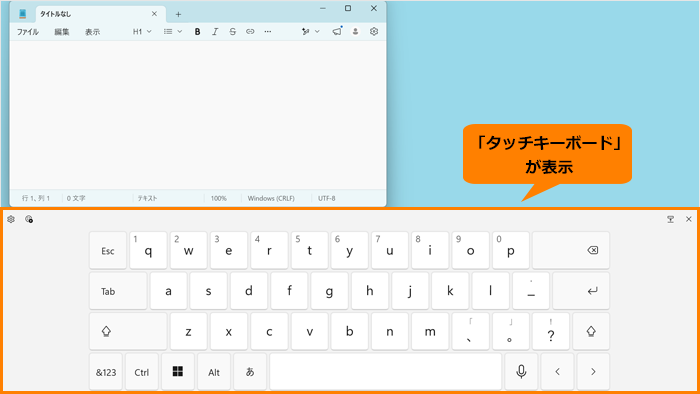Viewport: 700px width, 394px height.
Task: Toggle bold formatting in Notepad toolbar
Action: click(197, 32)
